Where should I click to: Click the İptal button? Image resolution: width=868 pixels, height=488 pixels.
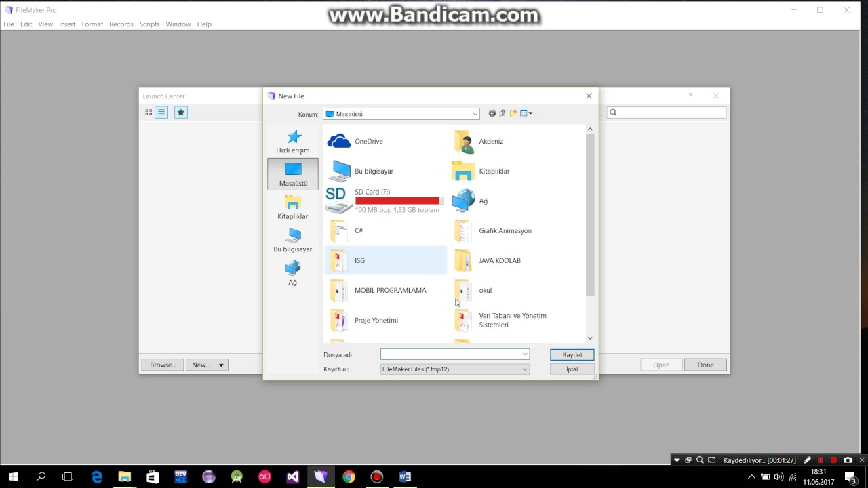tap(572, 369)
